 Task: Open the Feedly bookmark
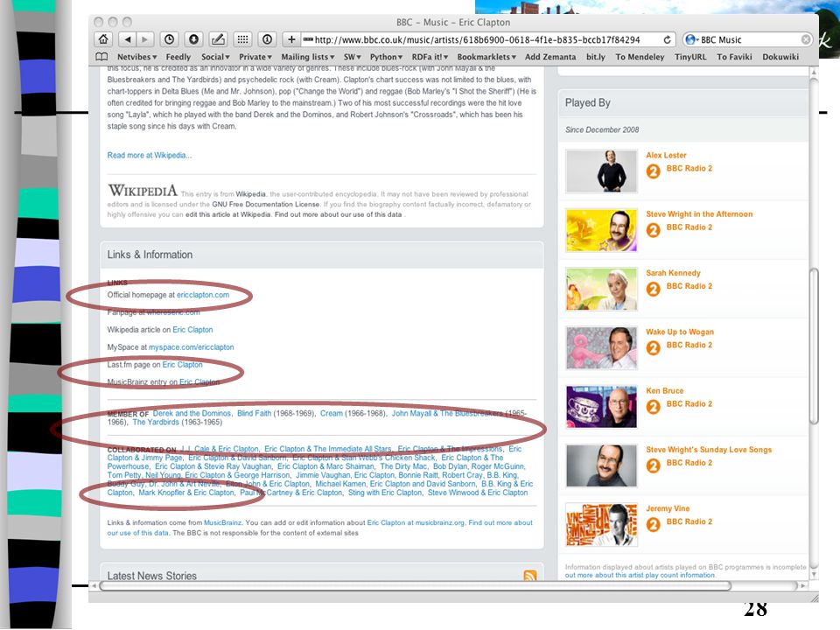click(178, 57)
